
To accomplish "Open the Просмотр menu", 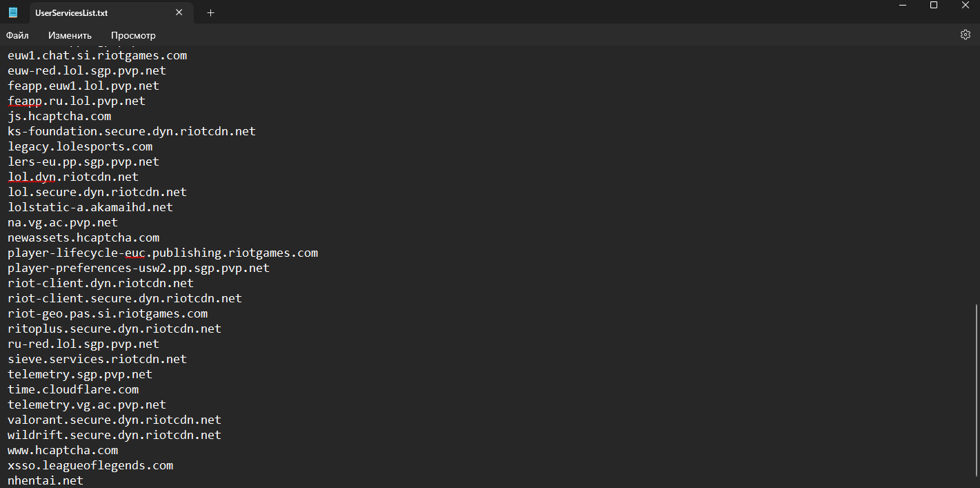I will point(133,35).
